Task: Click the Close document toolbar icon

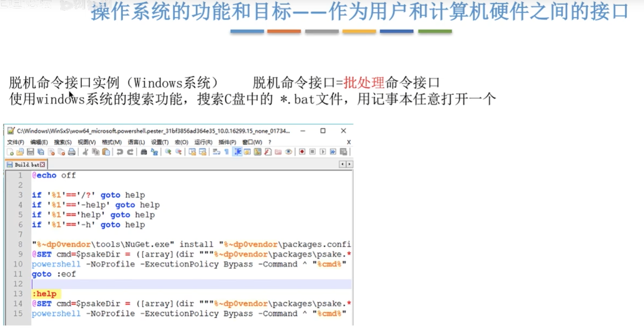Action: tap(51, 152)
